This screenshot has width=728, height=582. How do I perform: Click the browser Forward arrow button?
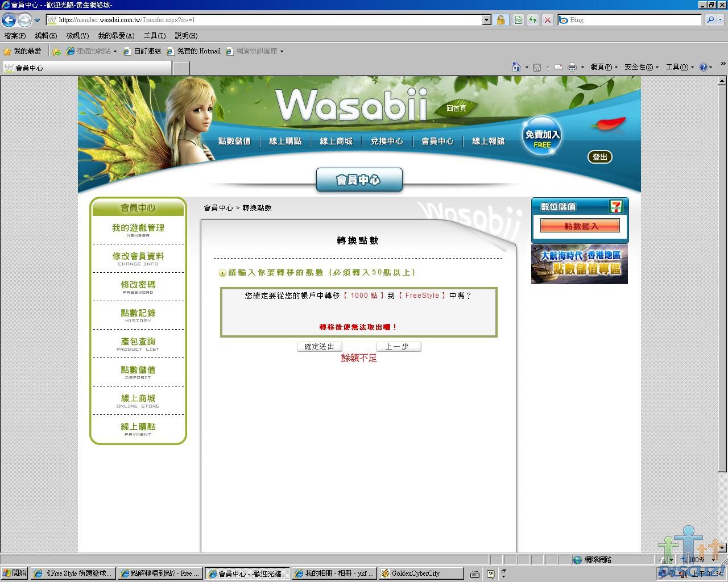coord(24,20)
